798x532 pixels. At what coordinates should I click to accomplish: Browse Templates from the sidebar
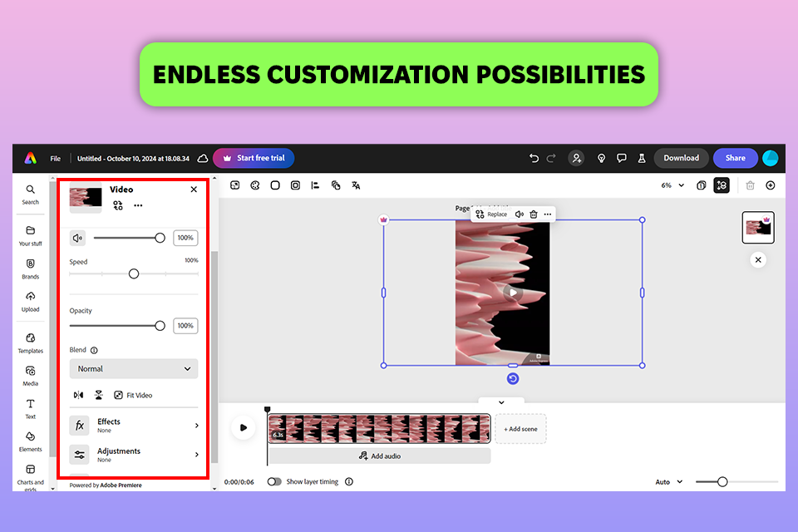pyautogui.click(x=31, y=343)
